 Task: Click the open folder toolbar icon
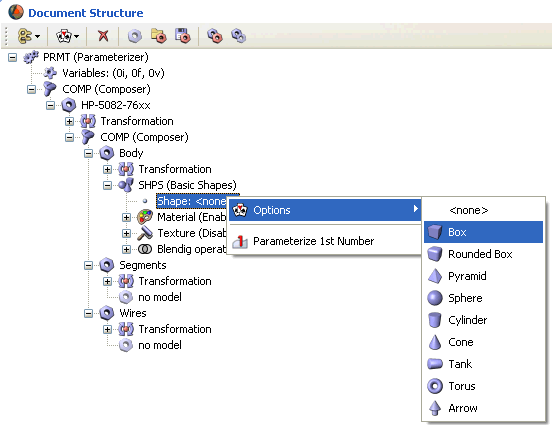coord(158,36)
